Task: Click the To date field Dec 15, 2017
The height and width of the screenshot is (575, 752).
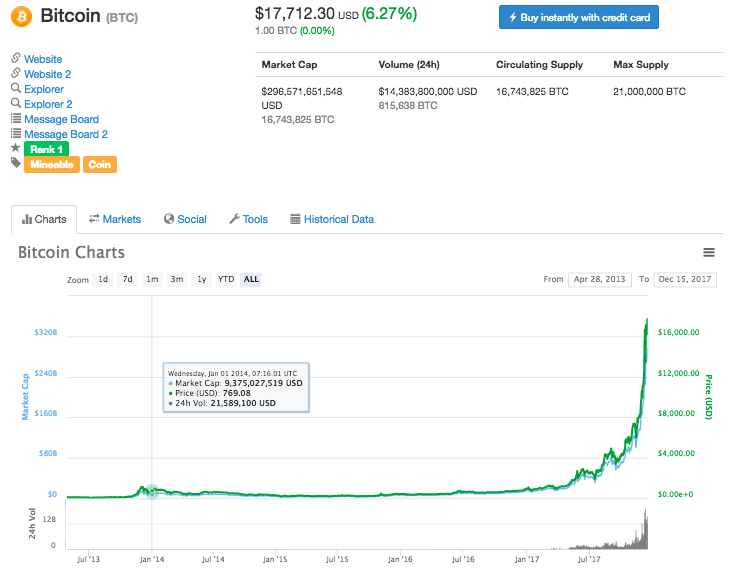Action: [x=685, y=279]
